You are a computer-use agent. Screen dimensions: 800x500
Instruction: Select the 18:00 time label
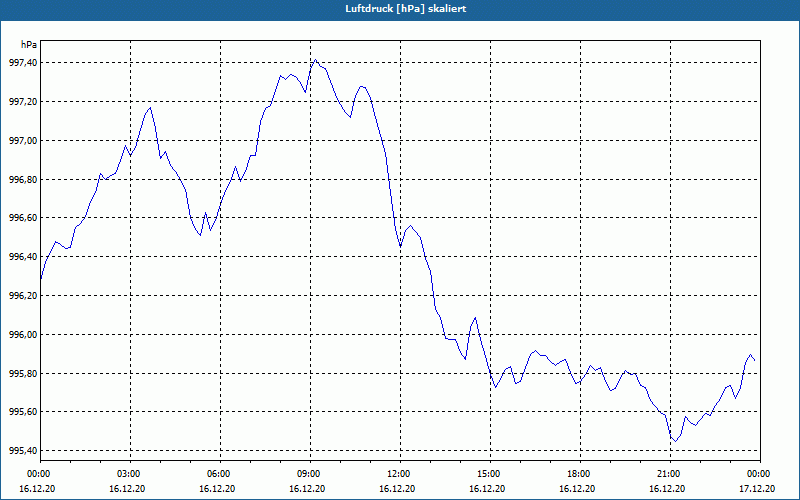point(580,474)
